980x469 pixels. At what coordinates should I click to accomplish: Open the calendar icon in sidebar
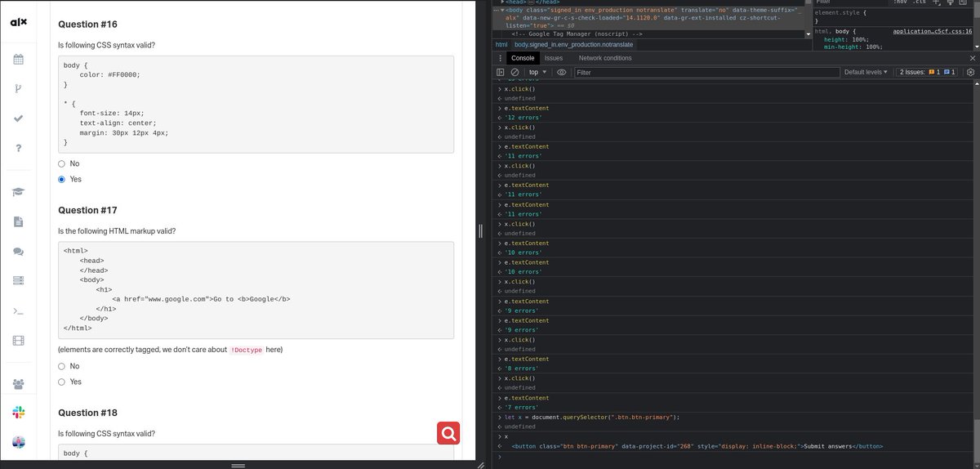coord(18,60)
